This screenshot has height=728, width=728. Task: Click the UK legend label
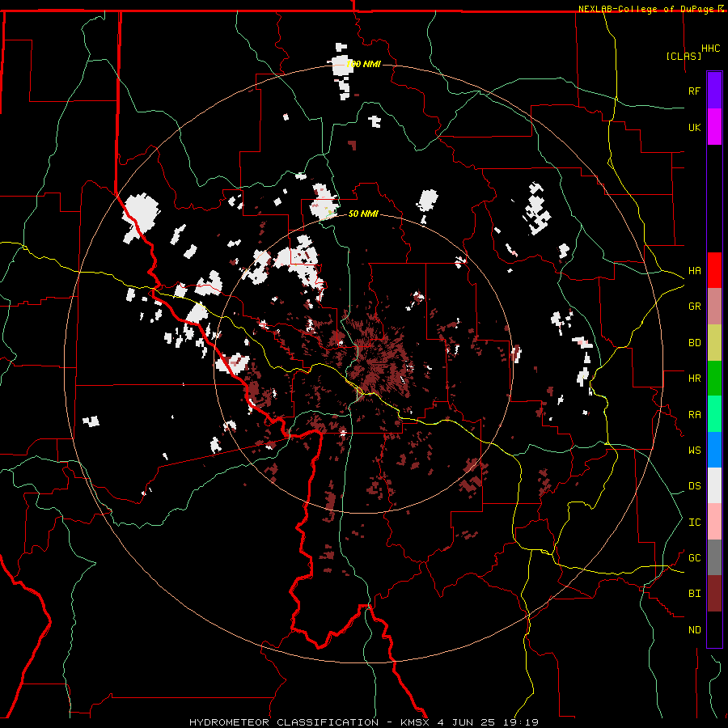click(x=694, y=127)
